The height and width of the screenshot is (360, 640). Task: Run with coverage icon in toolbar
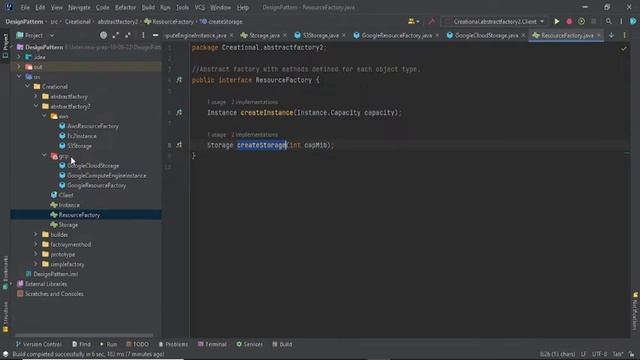tap(581, 22)
